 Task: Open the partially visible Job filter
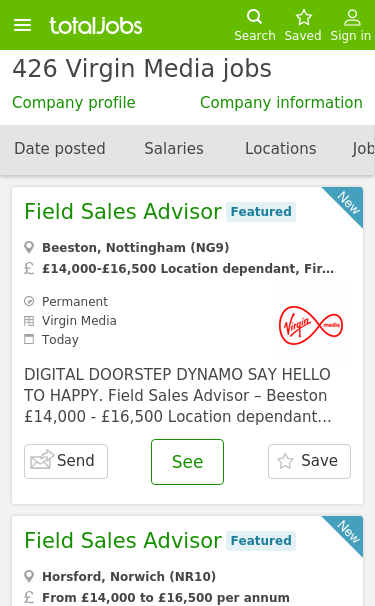coord(363,149)
